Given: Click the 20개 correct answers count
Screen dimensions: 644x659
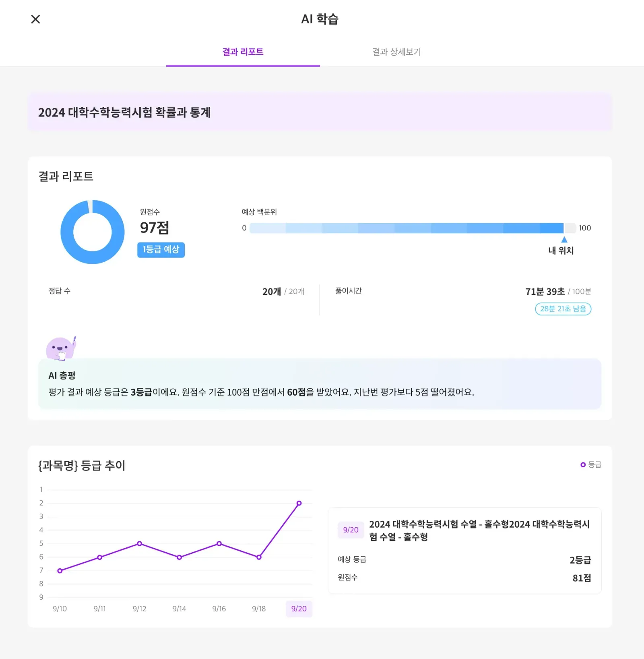Looking at the screenshot, I should [272, 292].
